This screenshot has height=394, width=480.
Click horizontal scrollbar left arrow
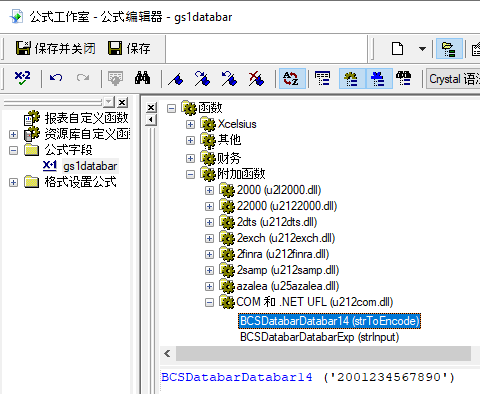click(x=167, y=354)
